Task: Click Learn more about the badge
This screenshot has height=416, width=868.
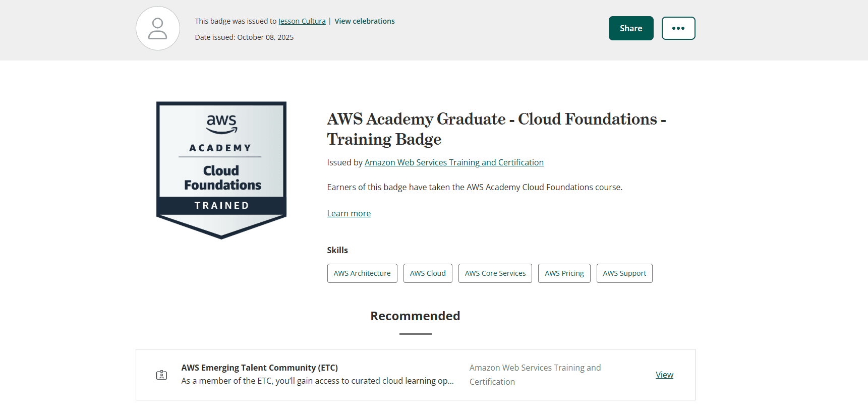Action: pyautogui.click(x=349, y=213)
